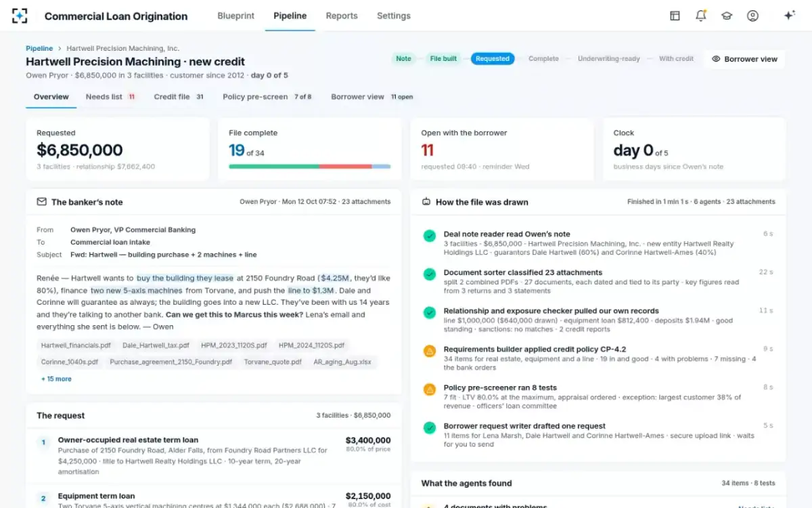Open the user profile icon
This screenshot has width=812, height=508.
point(752,16)
